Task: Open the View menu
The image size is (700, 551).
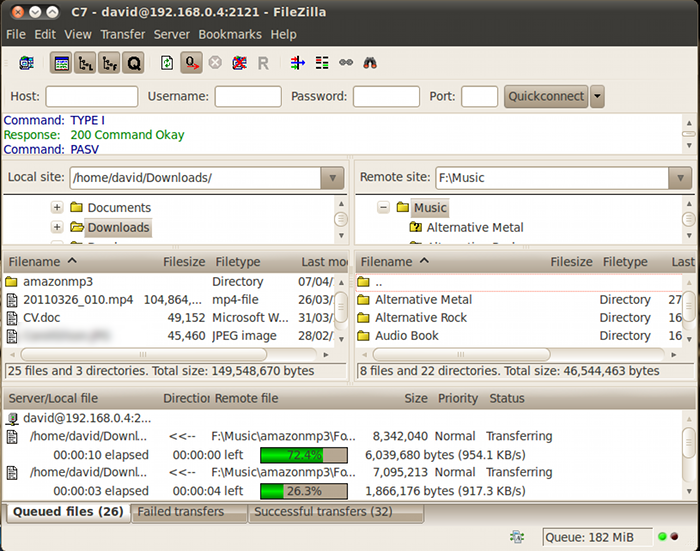Action: point(78,34)
